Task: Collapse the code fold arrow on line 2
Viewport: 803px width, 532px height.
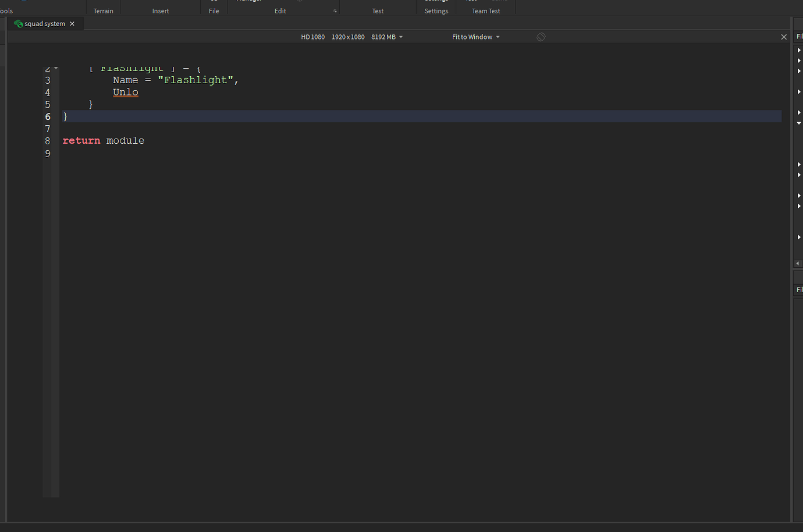Action: tap(56, 69)
